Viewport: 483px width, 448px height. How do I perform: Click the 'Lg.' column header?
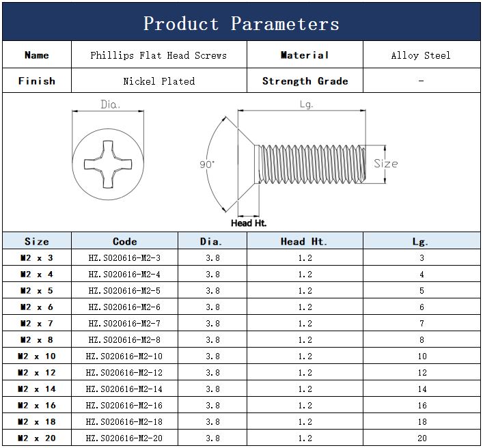tap(422, 241)
